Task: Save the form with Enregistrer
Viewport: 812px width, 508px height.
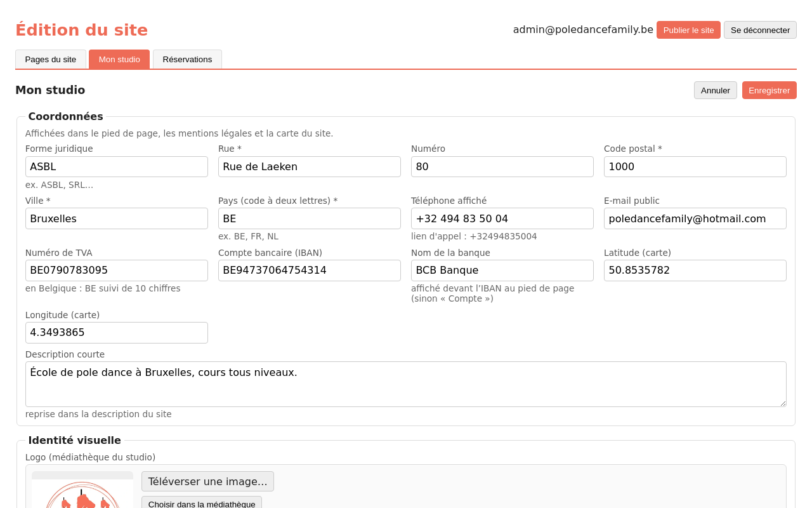Action: (x=769, y=90)
